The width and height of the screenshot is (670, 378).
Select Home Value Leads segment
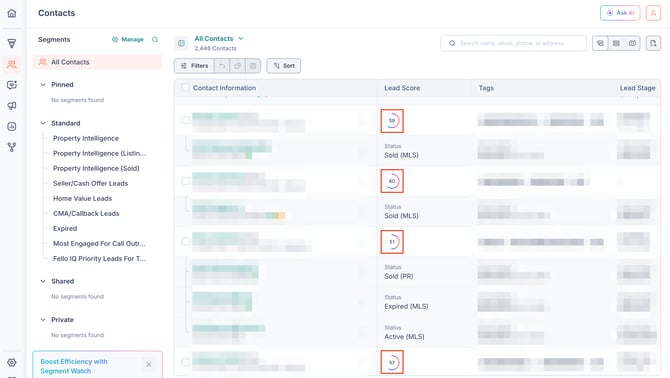tap(82, 198)
